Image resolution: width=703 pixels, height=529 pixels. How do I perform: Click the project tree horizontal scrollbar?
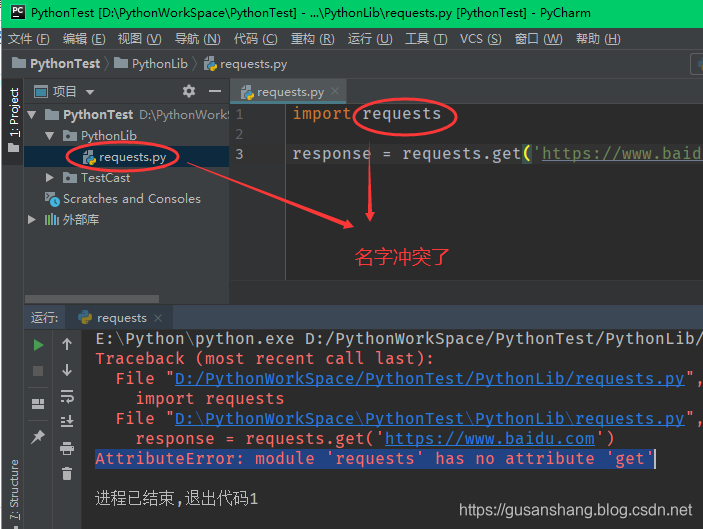click(x=92, y=299)
